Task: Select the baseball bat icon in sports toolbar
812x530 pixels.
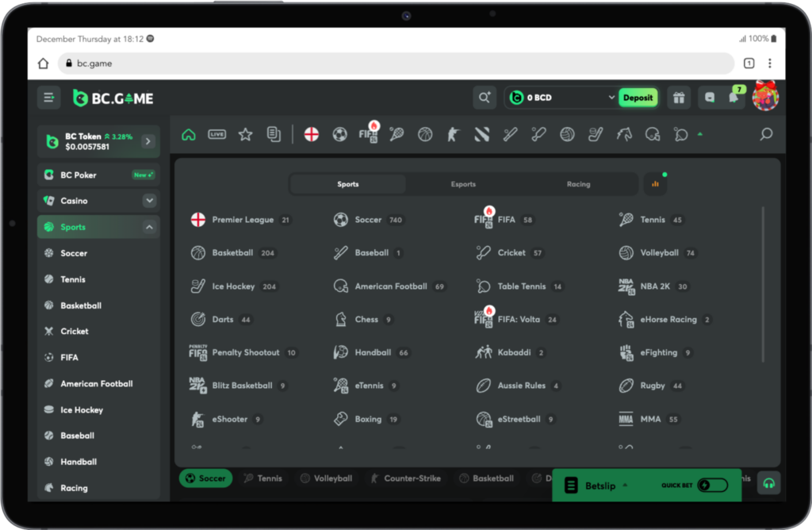Action: pos(511,135)
